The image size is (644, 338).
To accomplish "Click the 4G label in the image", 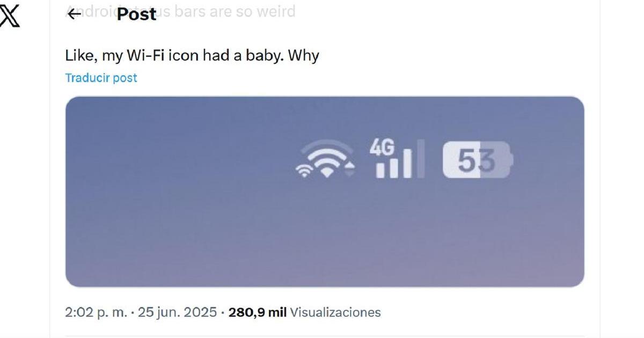I will (382, 147).
